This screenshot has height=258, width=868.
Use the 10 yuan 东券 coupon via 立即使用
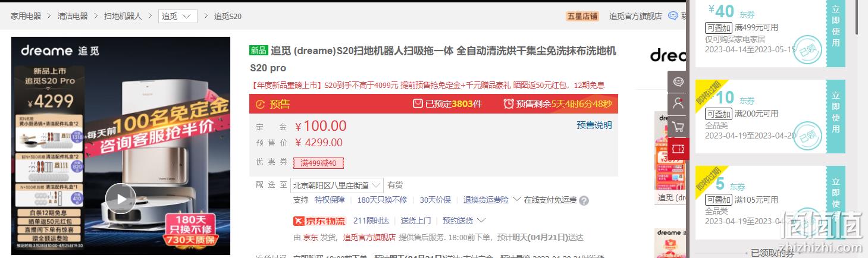[x=836, y=112]
